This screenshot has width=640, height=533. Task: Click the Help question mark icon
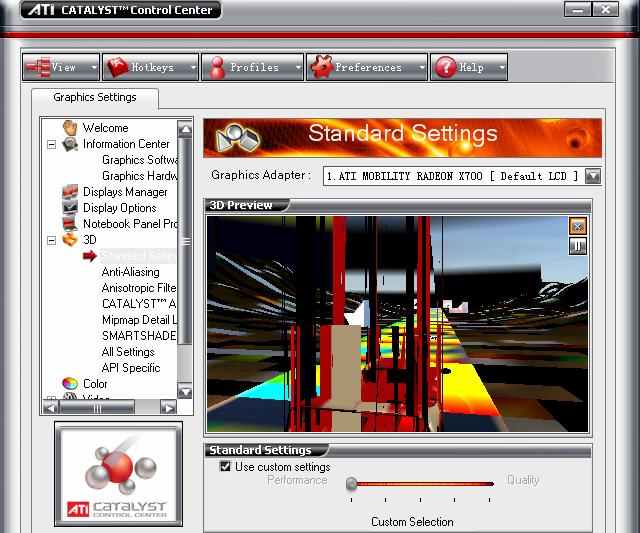pos(446,67)
